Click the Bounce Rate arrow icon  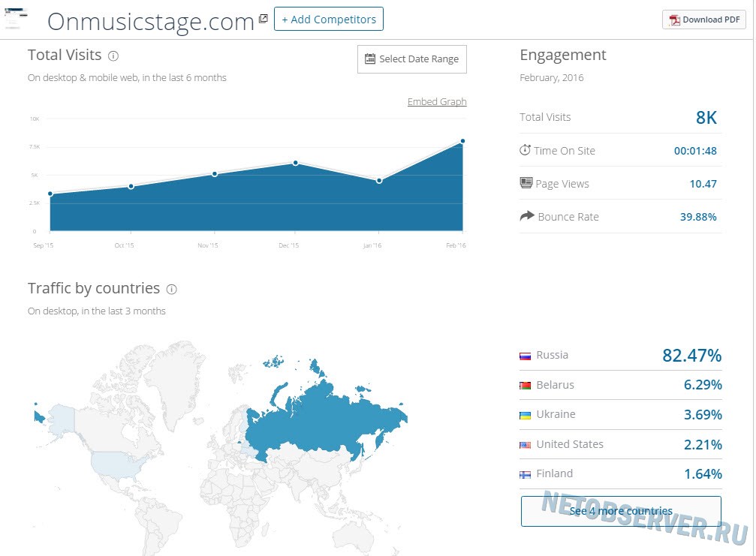527,215
